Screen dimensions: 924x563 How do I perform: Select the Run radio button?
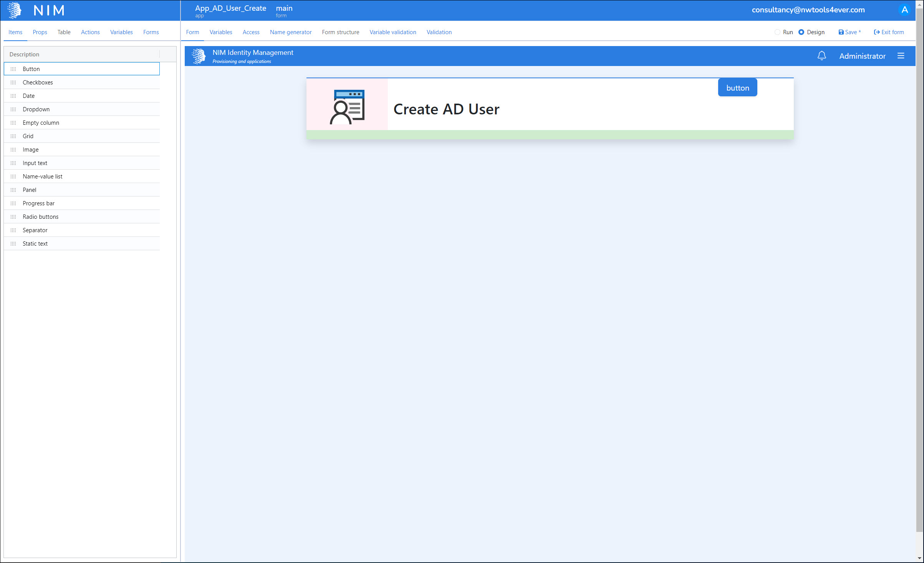777,32
